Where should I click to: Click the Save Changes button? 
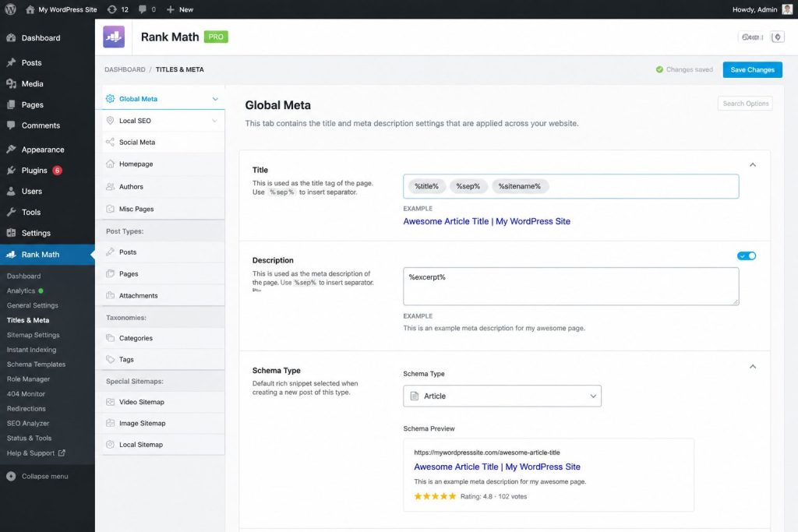(x=752, y=69)
